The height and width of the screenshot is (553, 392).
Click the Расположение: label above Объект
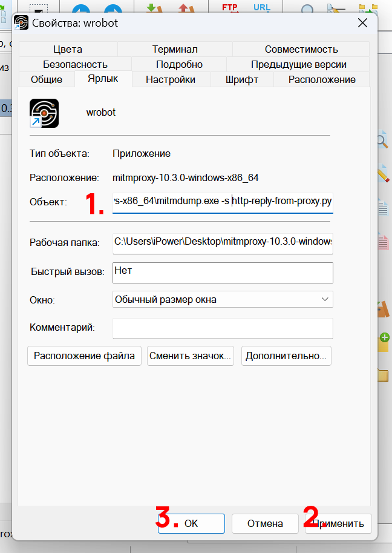point(64,177)
